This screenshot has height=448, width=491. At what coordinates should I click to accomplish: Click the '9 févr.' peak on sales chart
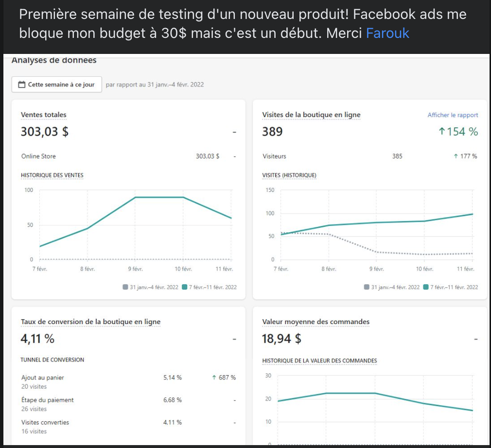point(135,197)
